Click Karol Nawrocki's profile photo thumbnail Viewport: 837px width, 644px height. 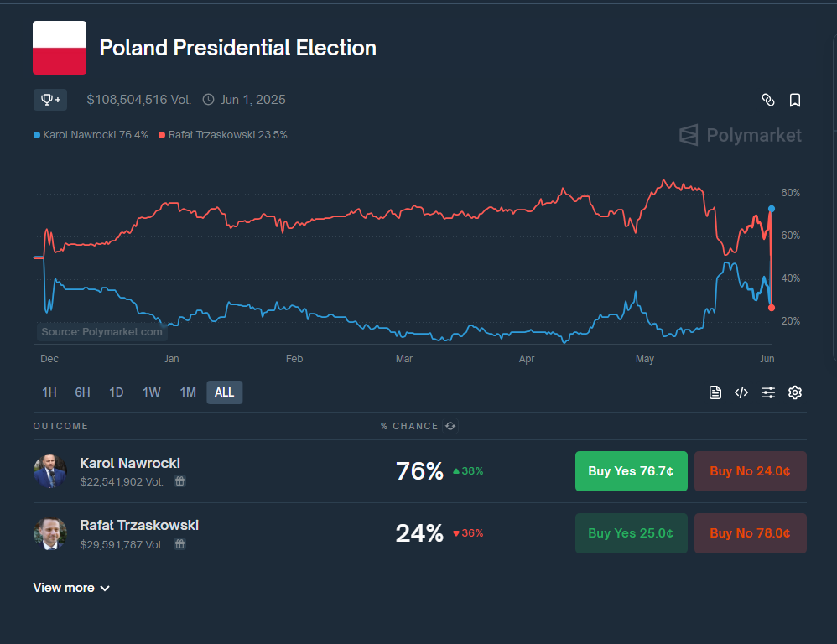[x=49, y=471]
